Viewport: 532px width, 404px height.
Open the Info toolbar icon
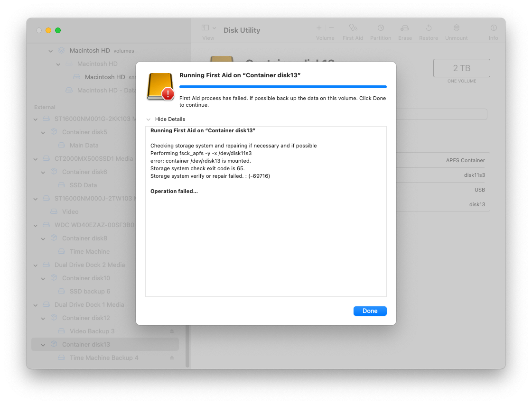(493, 28)
